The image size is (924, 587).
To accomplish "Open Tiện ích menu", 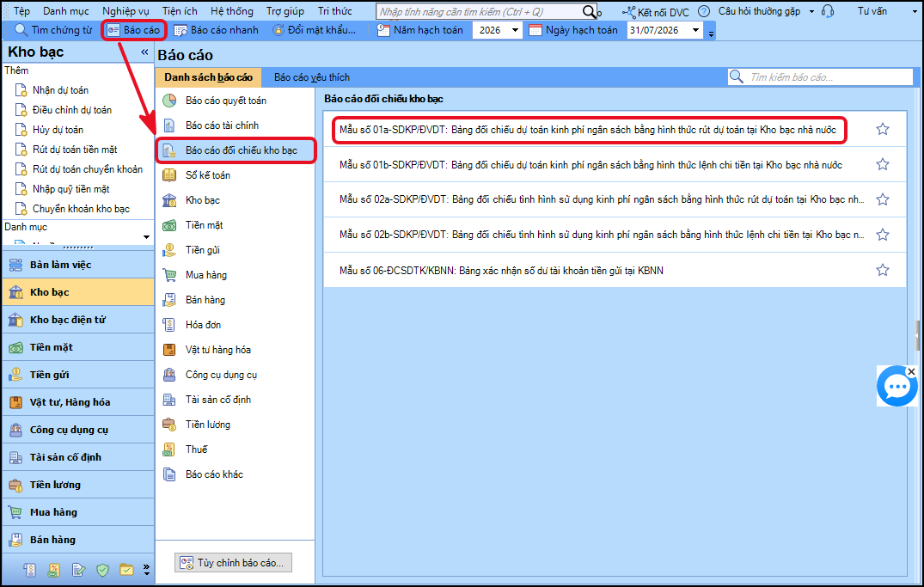I will click(180, 11).
